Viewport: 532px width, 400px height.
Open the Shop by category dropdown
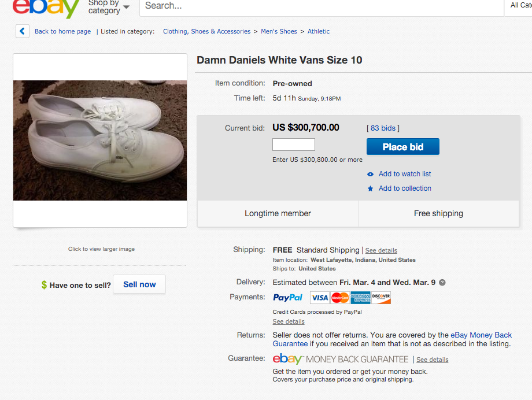108,7
